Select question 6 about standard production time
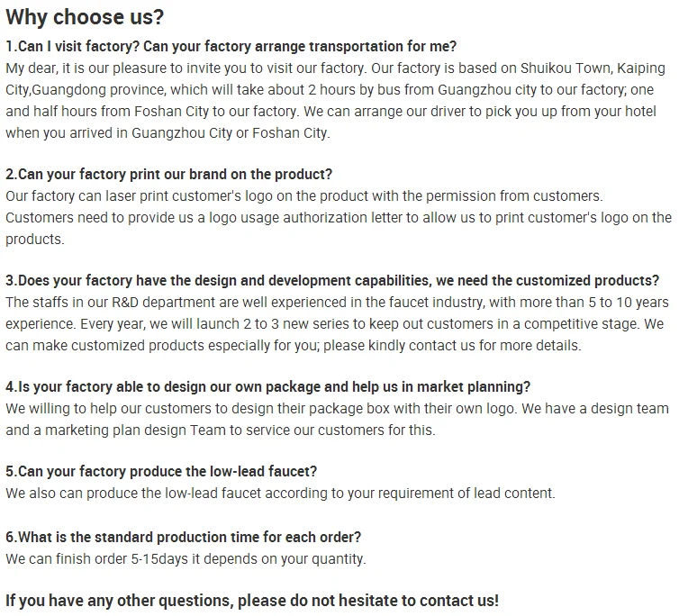 tap(183, 538)
